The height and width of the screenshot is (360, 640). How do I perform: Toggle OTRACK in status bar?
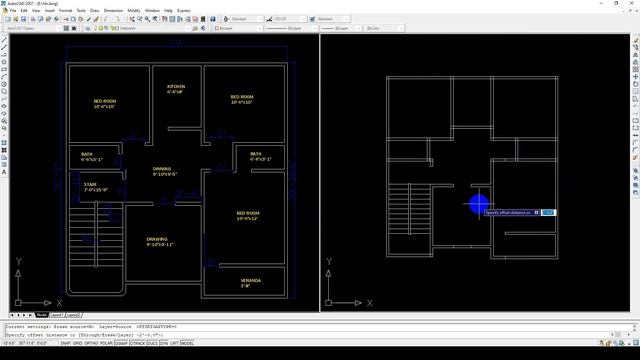tap(138, 343)
